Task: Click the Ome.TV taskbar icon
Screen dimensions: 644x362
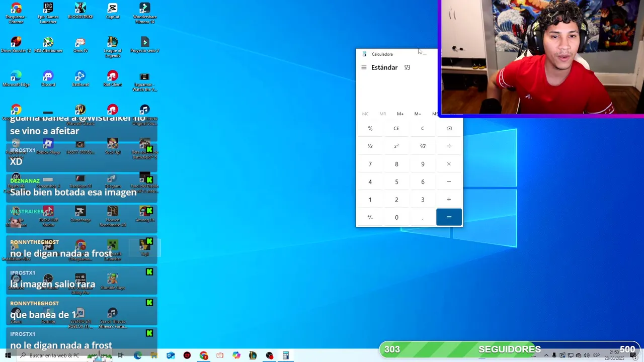Action: click(220, 355)
